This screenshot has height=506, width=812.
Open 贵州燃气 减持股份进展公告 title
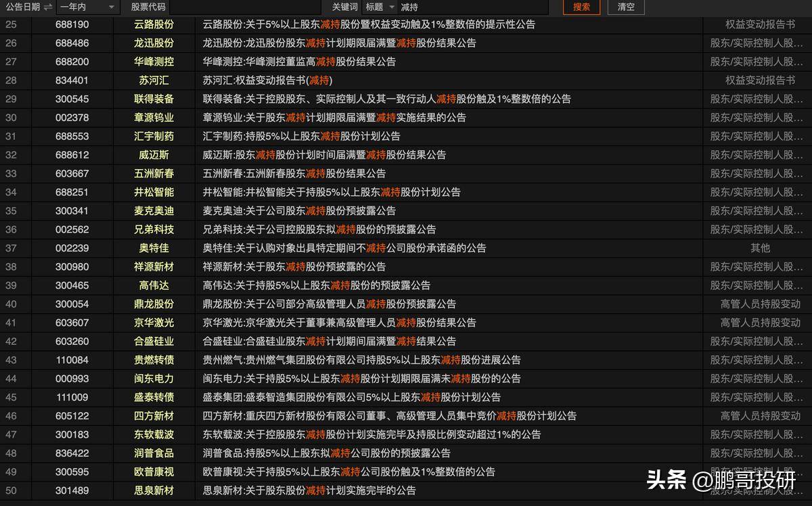362,360
